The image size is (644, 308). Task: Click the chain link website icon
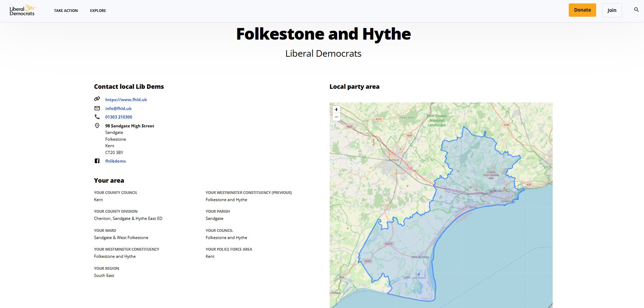pos(97,99)
